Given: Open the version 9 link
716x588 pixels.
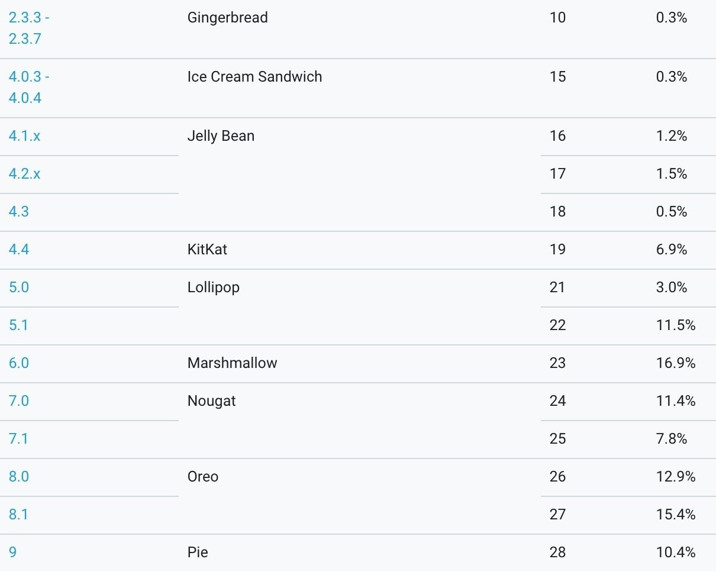Looking at the screenshot, I should [x=12, y=553].
